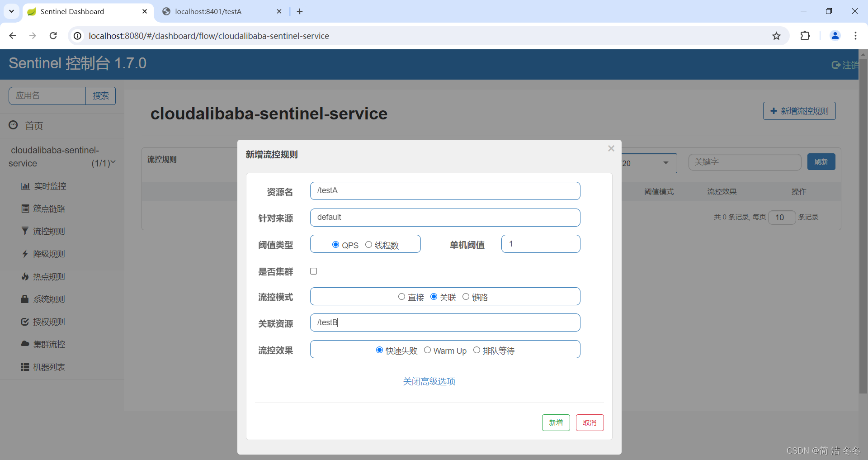Close the localhost:8401/testA browser tab
This screenshot has width=868, height=460.
pos(279,11)
